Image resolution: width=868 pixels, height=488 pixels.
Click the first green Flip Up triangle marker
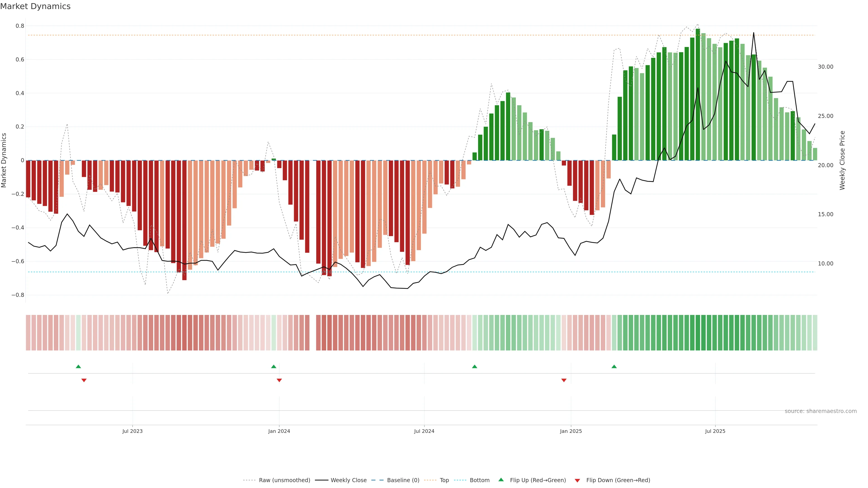pyautogui.click(x=78, y=366)
